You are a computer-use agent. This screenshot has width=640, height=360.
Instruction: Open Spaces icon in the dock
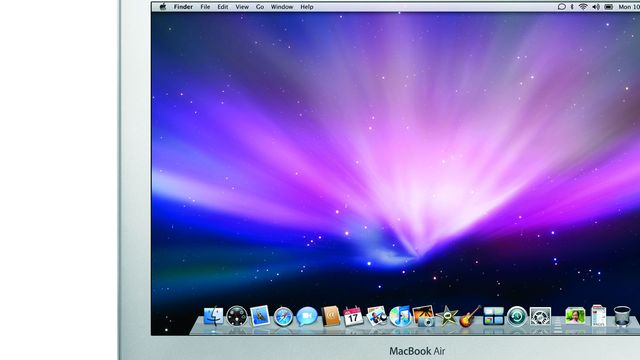point(493,316)
